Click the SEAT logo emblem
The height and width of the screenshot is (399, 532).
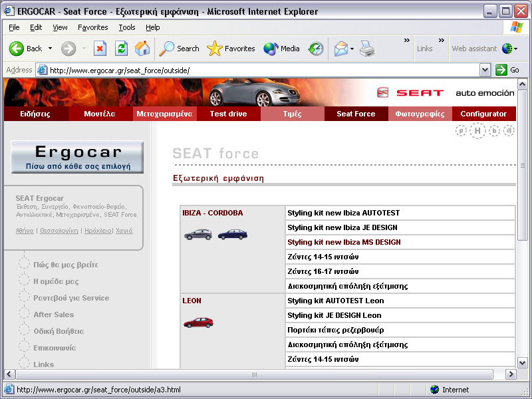(383, 92)
